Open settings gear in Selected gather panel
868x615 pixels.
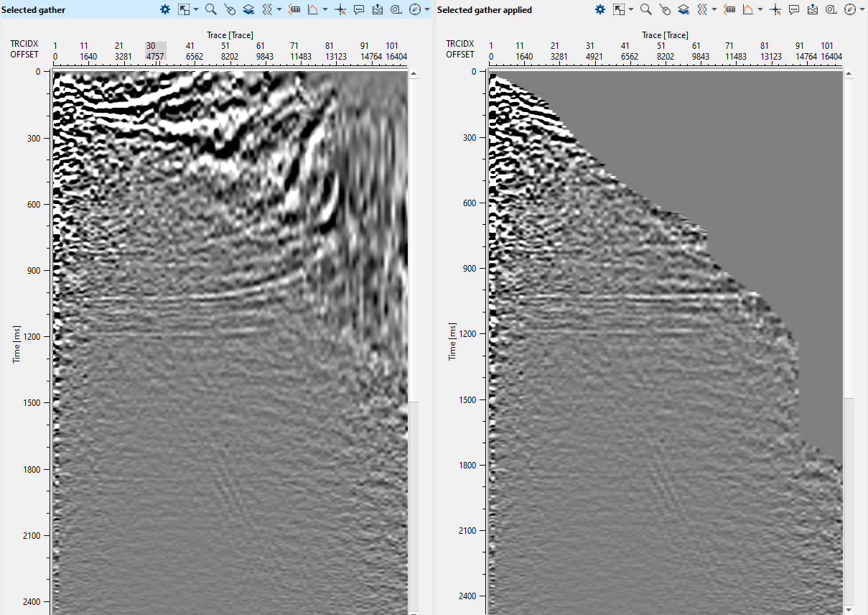click(x=165, y=9)
